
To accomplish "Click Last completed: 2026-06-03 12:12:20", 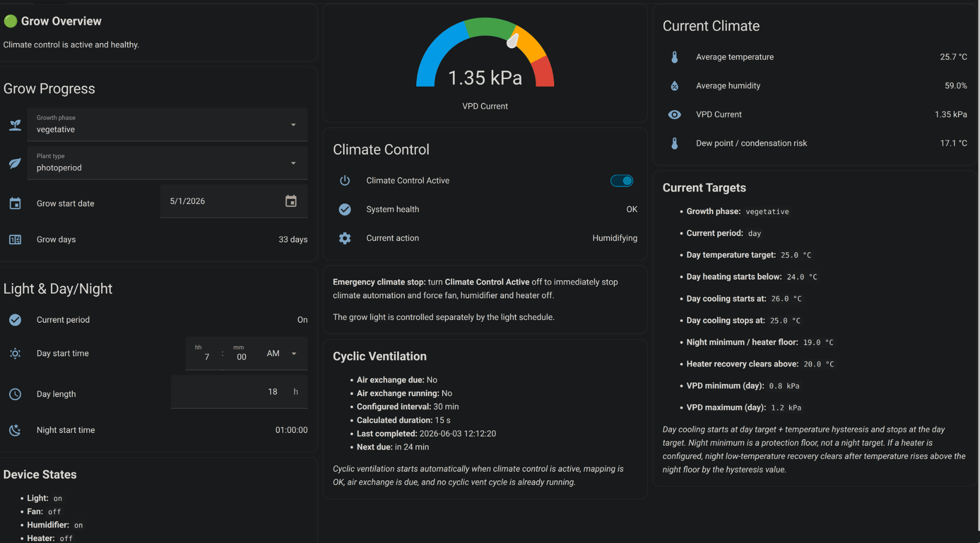I will click(x=426, y=433).
